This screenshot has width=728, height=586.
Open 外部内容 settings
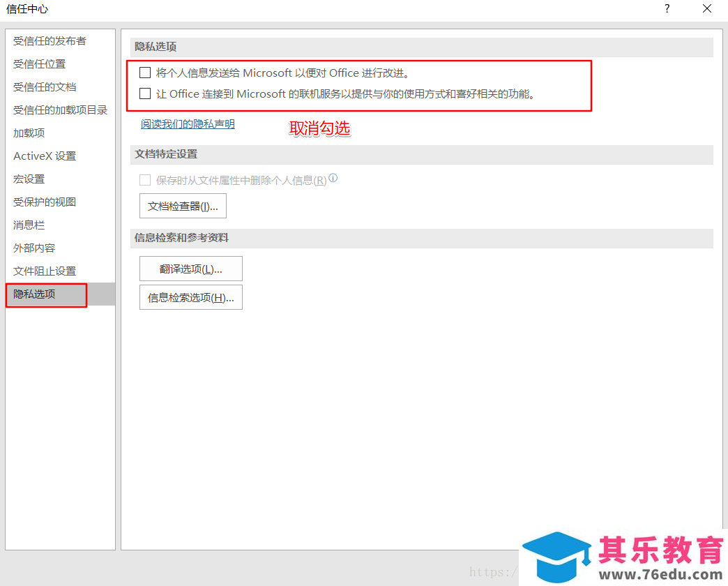click(x=61, y=248)
